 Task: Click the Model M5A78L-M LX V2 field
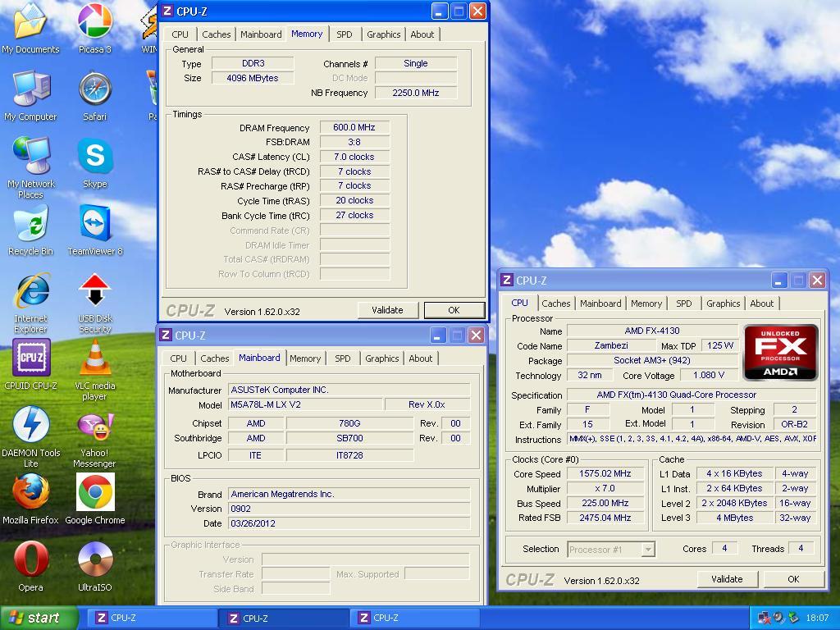tap(305, 404)
